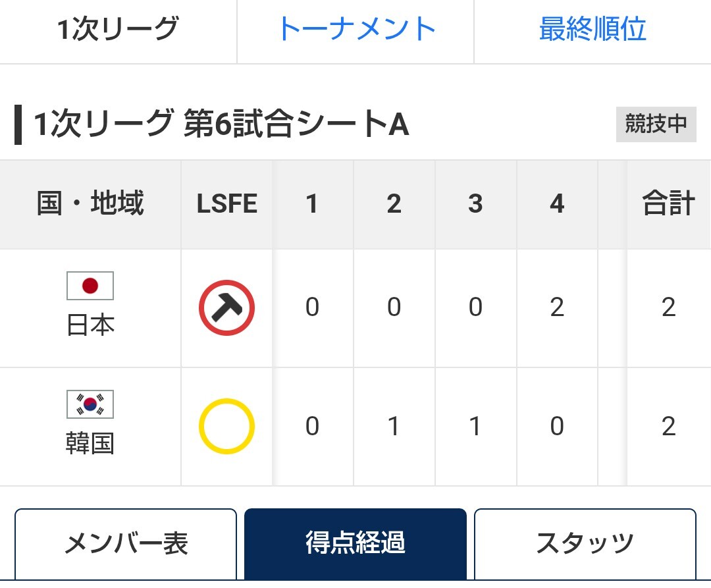711x588 pixels.
Task: Open the 最終順位 tab
Action: tap(592, 30)
